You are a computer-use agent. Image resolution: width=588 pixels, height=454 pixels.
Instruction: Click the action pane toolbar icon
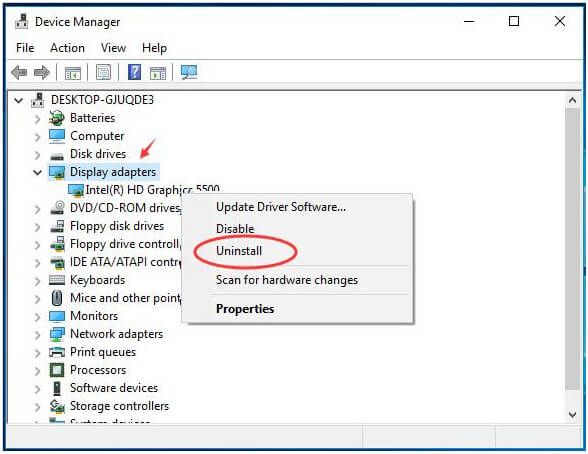[x=158, y=72]
